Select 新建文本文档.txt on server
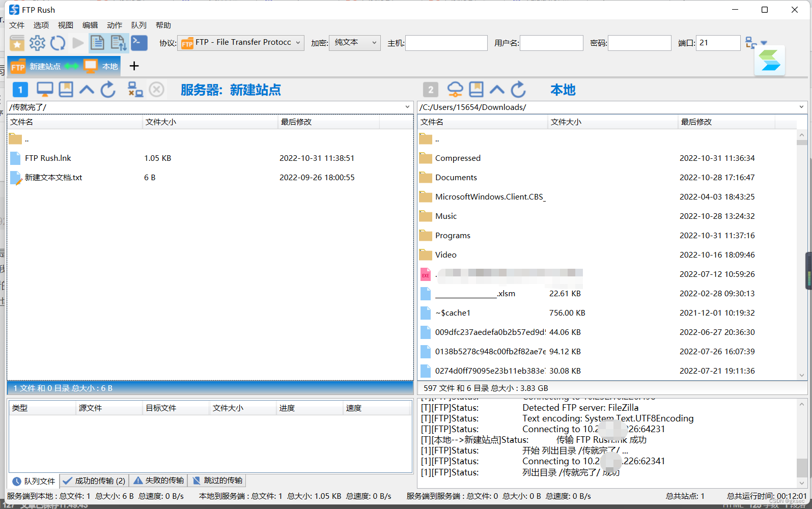 [x=210, y=178]
